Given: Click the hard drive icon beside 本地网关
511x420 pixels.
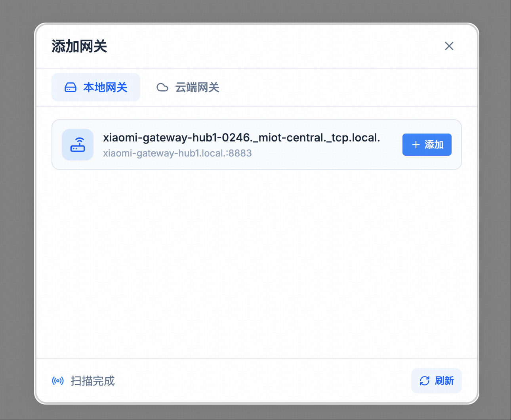Looking at the screenshot, I should (71, 87).
